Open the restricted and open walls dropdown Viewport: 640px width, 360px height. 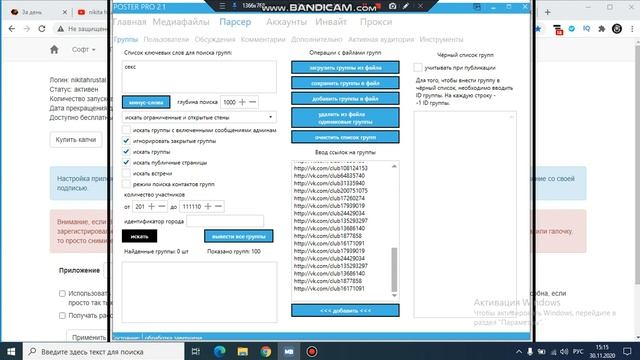[199, 117]
